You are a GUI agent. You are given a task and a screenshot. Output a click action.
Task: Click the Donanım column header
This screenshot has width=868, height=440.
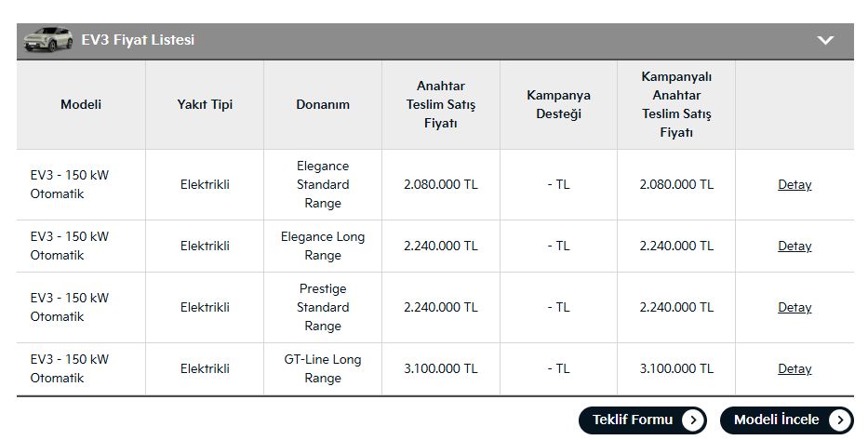tap(323, 104)
